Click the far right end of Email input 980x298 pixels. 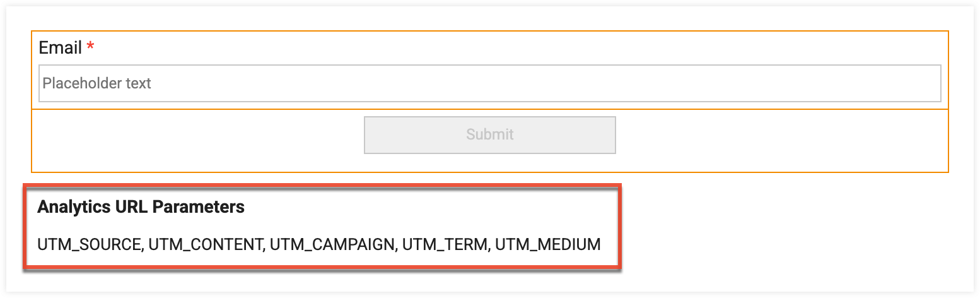(x=927, y=83)
